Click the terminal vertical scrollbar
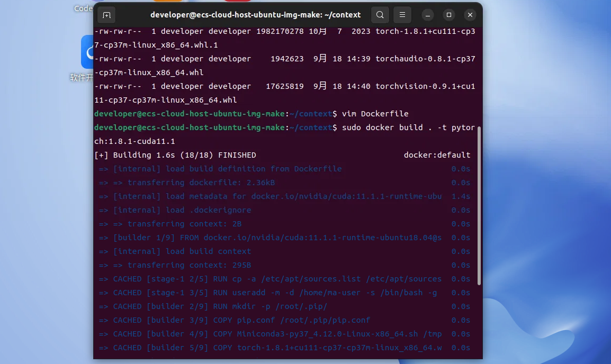The image size is (611, 364). click(x=479, y=205)
